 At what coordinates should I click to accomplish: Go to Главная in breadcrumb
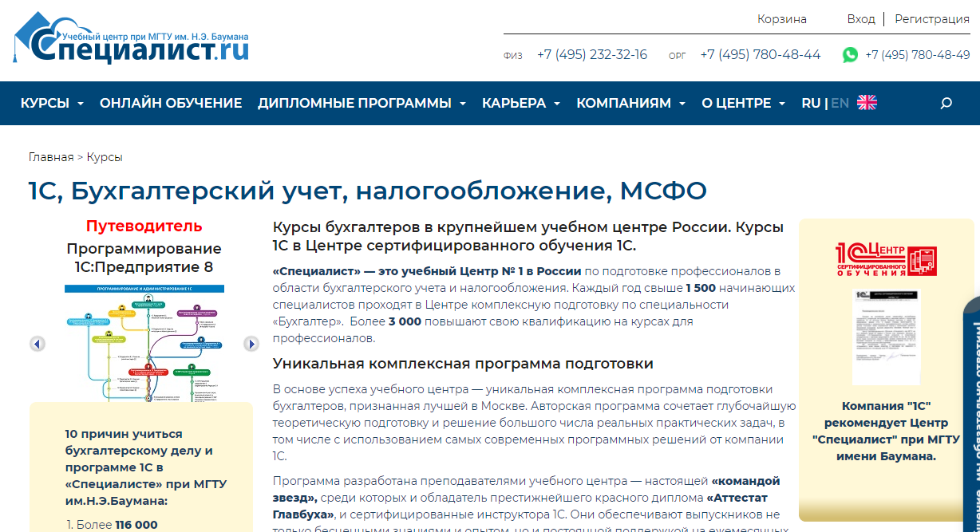pos(50,157)
